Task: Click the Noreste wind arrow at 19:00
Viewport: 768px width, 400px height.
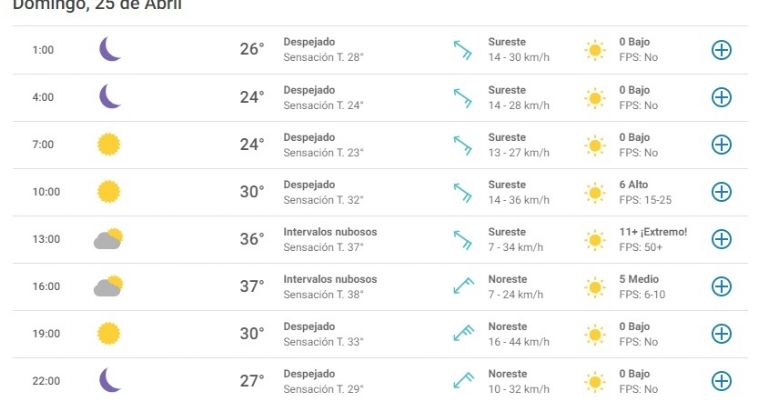Action: [463, 334]
